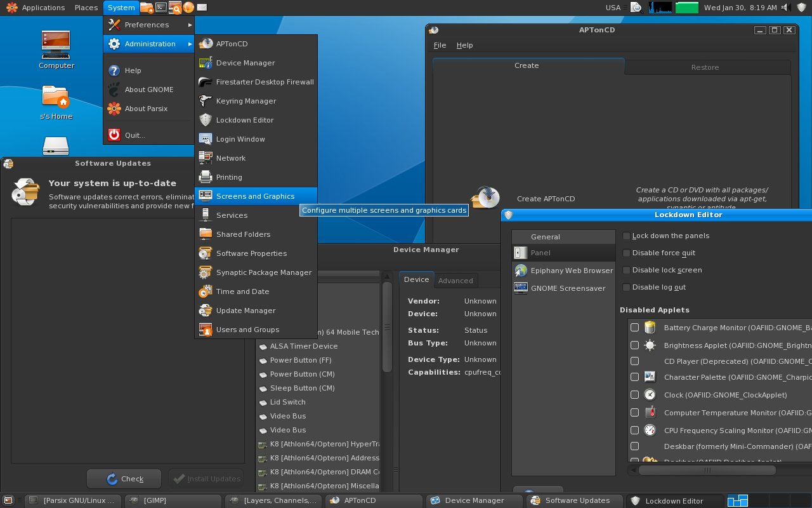Select Epiphany Web Browser in Lockdown Editor
Image resolution: width=812 pixels, height=508 pixels.
coord(563,271)
